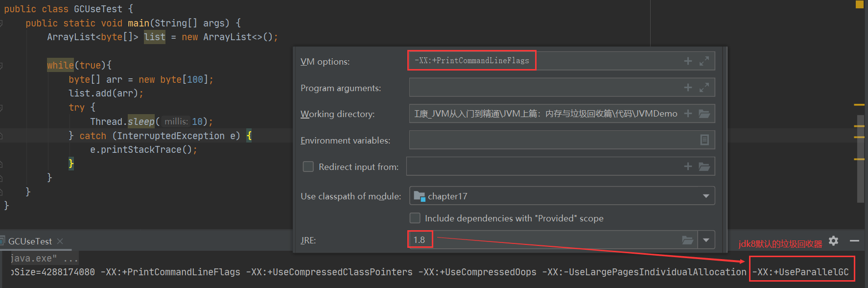Open the classpath module chapter17 dropdown
Image resolution: width=868 pixels, height=288 pixels.
[x=705, y=196]
